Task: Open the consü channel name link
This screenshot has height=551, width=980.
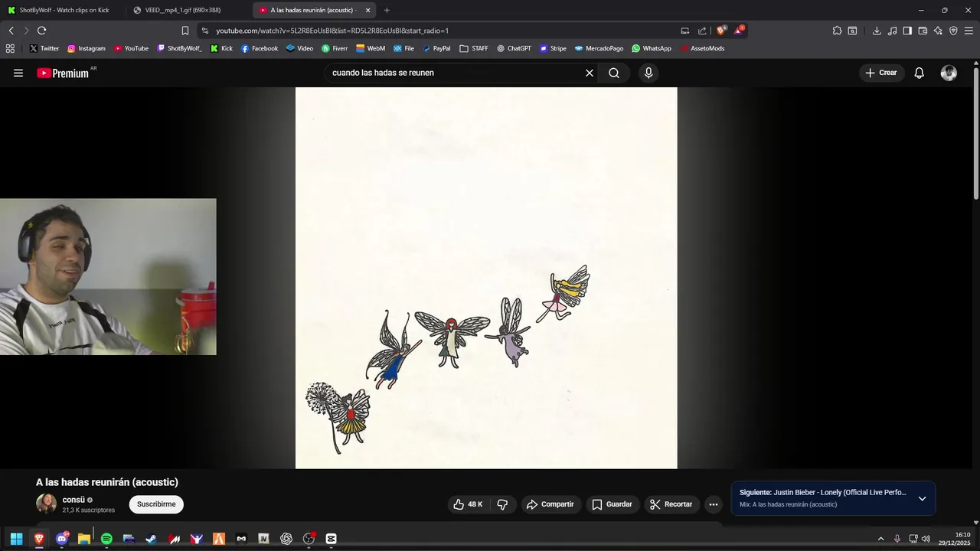Action: 73,500
